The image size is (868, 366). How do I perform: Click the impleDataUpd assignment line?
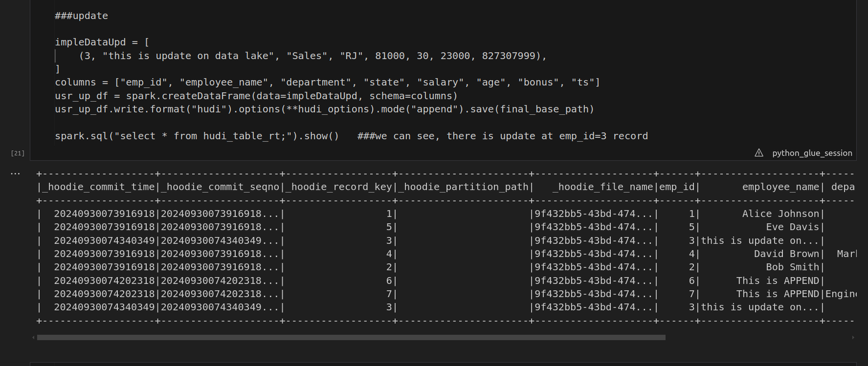tap(102, 42)
